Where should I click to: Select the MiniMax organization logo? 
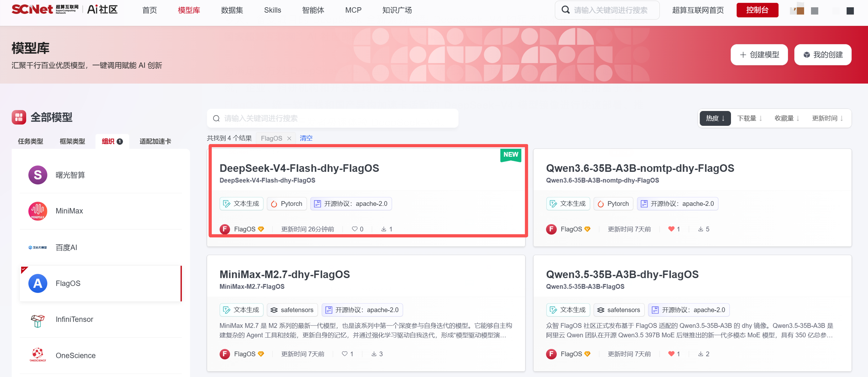[x=38, y=211]
